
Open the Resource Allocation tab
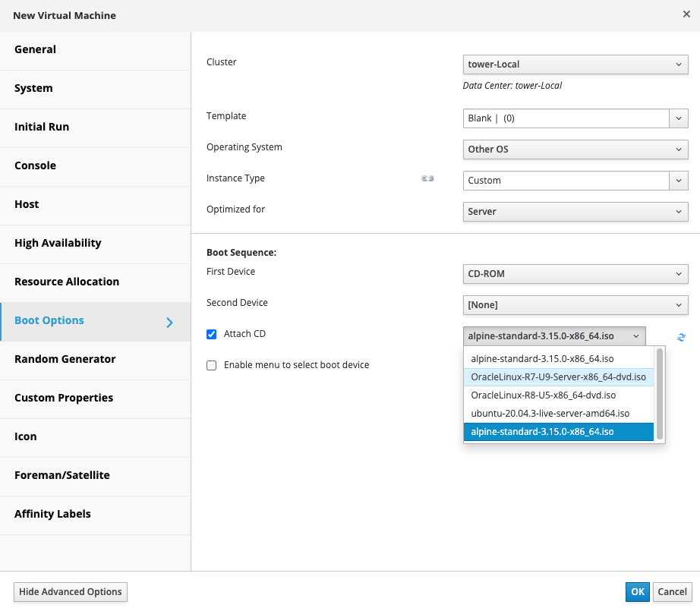(67, 282)
